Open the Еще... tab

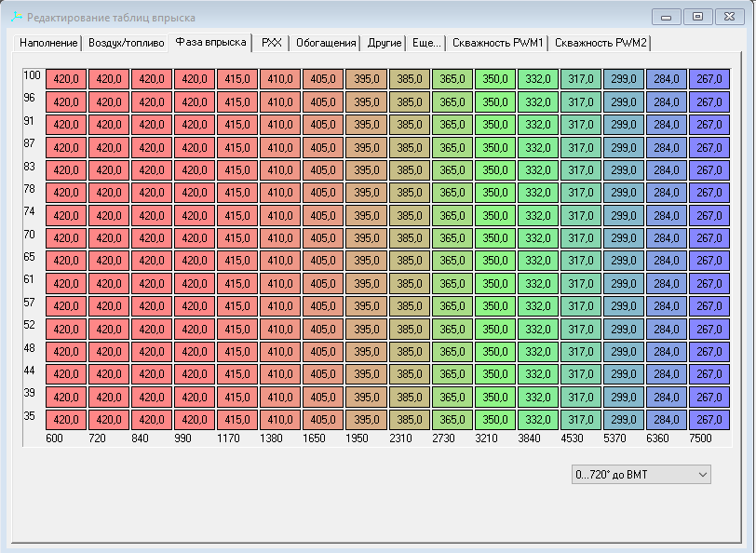[x=426, y=43]
